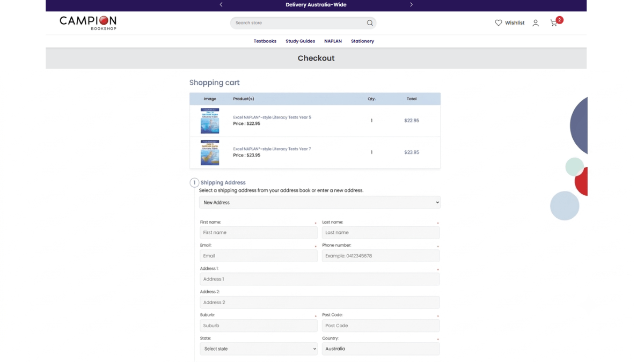Click the Shipping Address section heading
The image size is (644, 362).
223,182
